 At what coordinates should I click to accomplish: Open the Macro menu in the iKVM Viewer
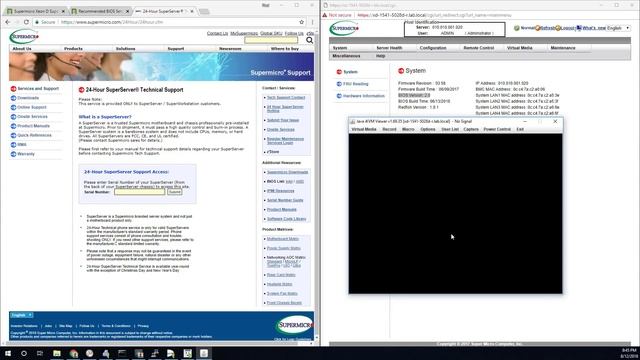click(408, 129)
